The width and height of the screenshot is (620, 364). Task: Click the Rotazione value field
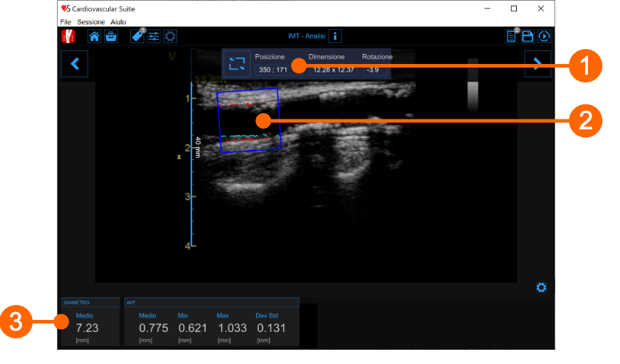tap(372, 70)
